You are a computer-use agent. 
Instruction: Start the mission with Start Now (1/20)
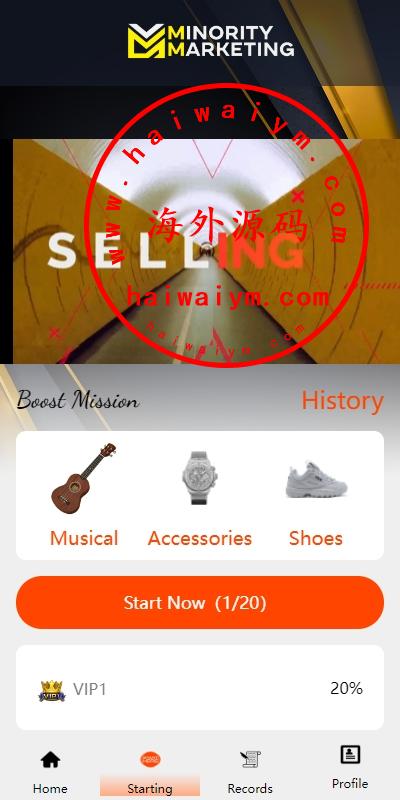click(200, 603)
